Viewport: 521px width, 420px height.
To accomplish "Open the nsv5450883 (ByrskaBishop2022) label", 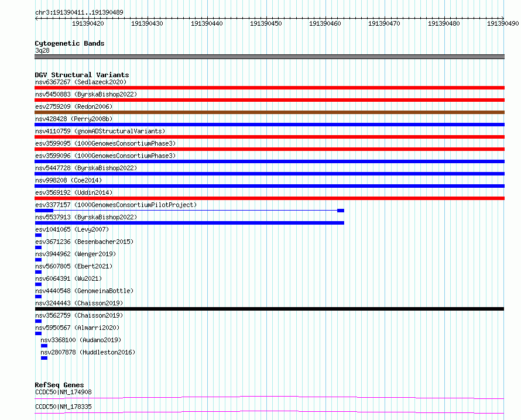I will (x=86, y=94).
